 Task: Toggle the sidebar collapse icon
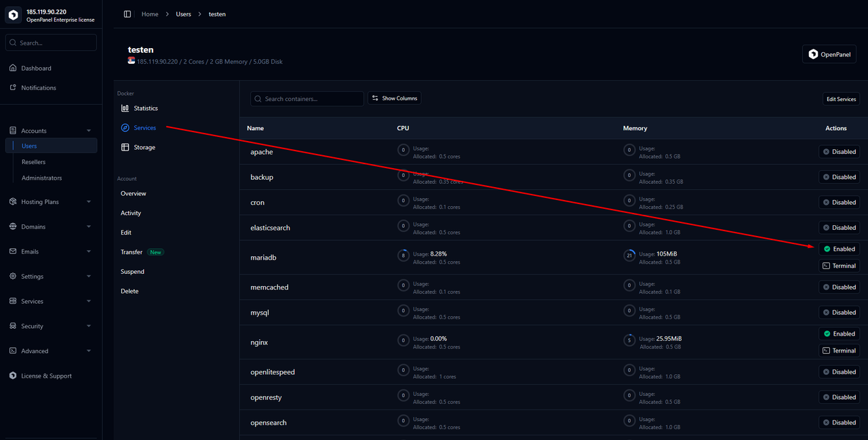[x=127, y=14]
